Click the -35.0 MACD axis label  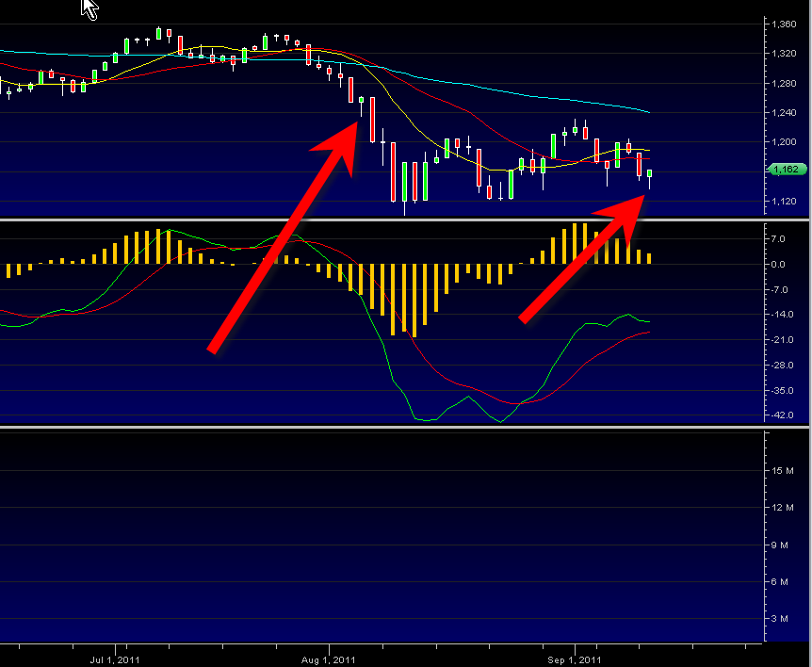pyautogui.click(x=782, y=390)
